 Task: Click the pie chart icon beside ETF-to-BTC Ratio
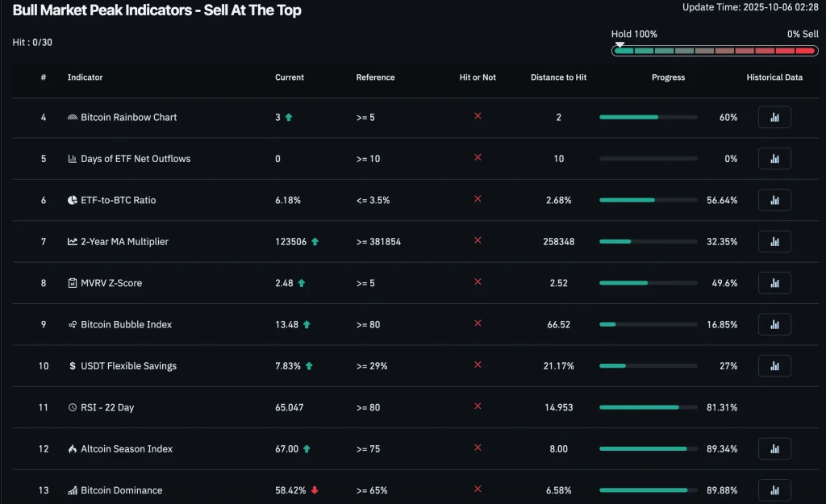[71, 200]
